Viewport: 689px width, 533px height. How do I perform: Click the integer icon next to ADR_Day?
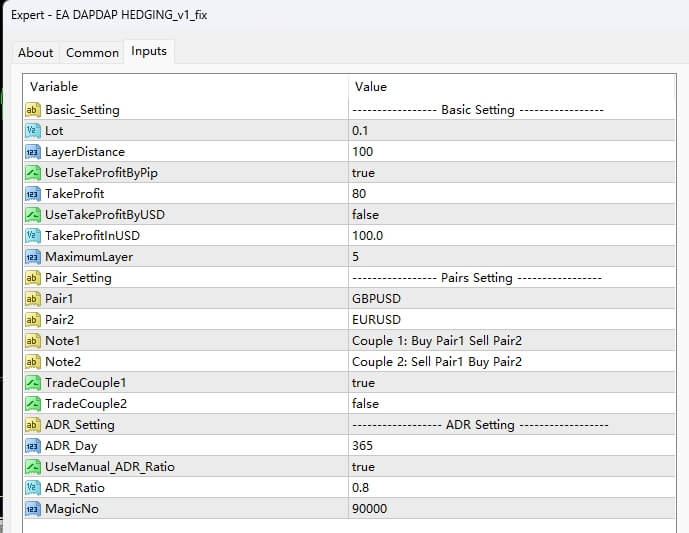(x=33, y=446)
